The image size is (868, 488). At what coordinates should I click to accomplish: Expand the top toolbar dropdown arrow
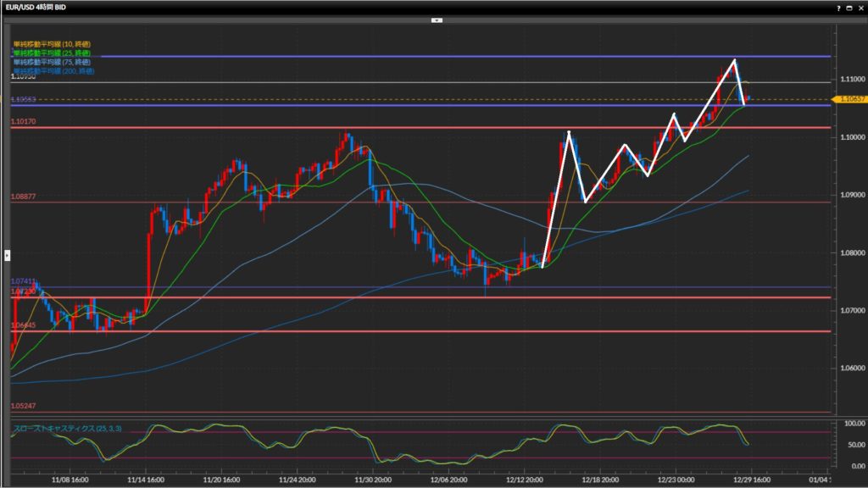[436, 19]
